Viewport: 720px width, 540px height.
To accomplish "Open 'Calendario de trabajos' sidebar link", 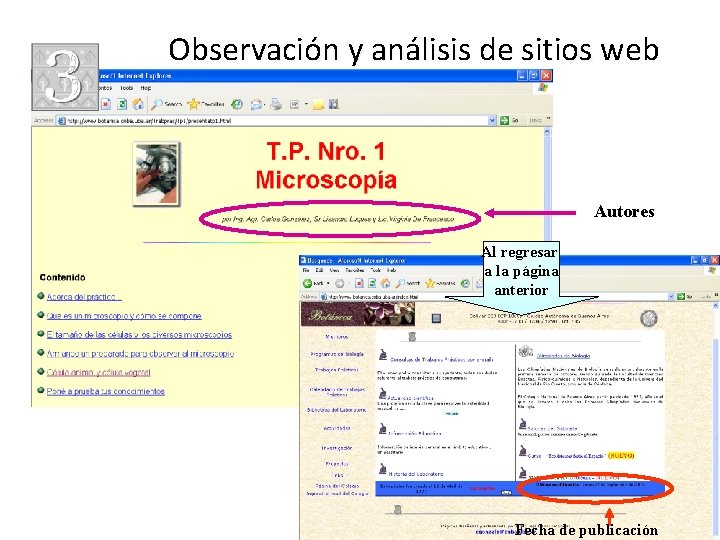I will [337, 392].
